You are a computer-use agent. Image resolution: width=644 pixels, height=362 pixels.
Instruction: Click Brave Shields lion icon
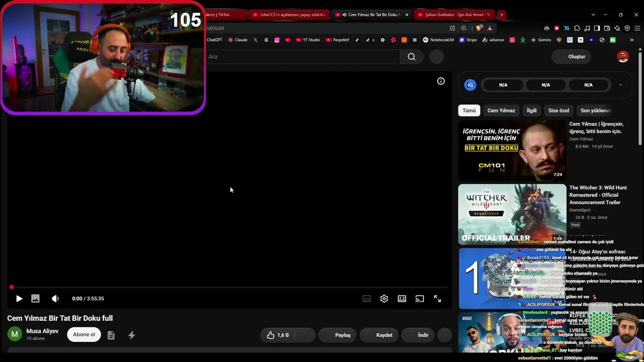pyautogui.click(x=478, y=28)
